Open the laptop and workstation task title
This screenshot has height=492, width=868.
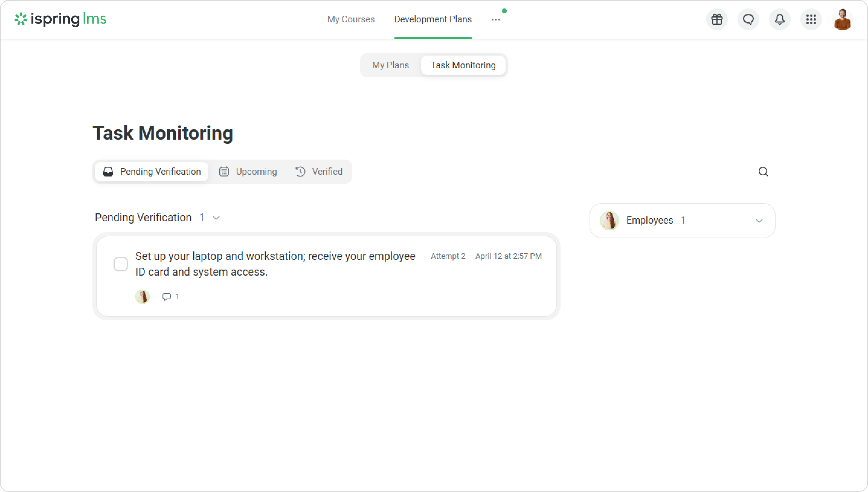(275, 264)
